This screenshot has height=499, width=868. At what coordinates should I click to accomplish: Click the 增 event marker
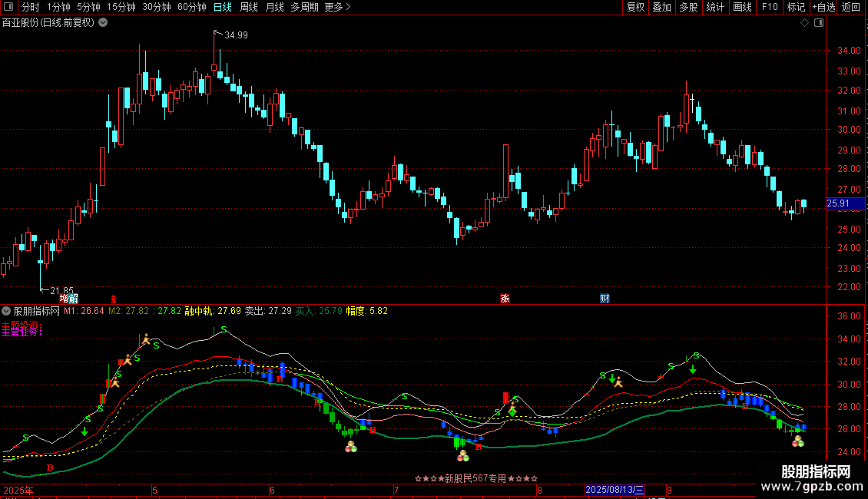65,299
